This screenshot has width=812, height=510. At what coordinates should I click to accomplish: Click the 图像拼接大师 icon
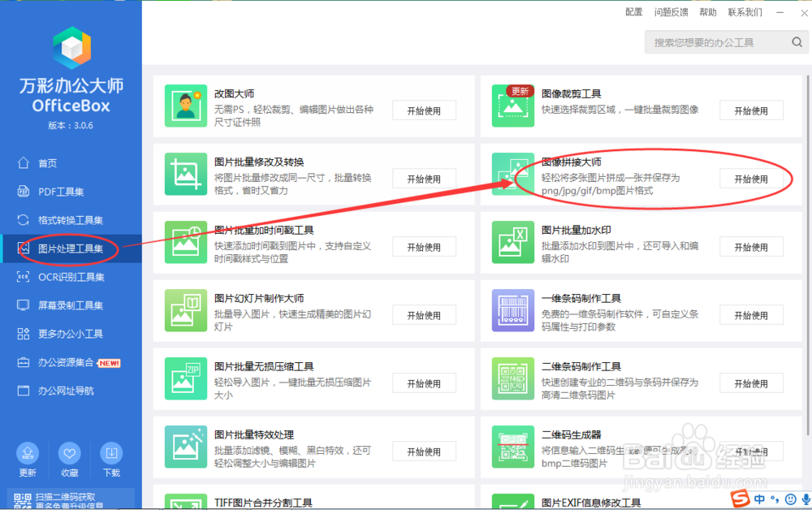click(x=512, y=174)
